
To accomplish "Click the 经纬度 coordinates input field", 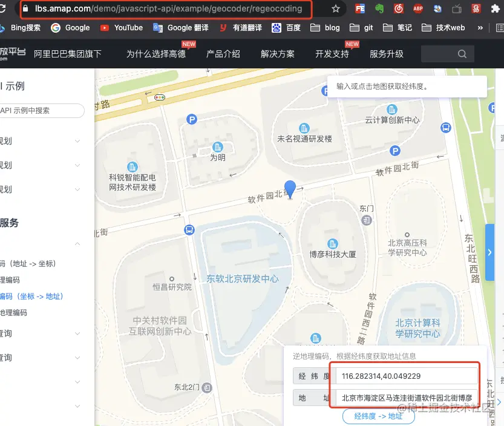I will [x=407, y=376].
